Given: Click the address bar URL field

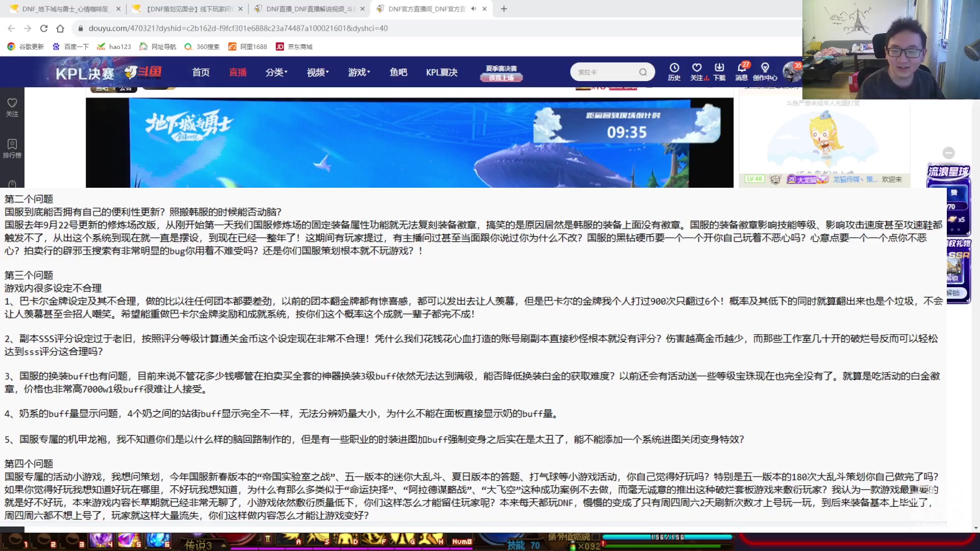Looking at the screenshot, I should pos(238,29).
